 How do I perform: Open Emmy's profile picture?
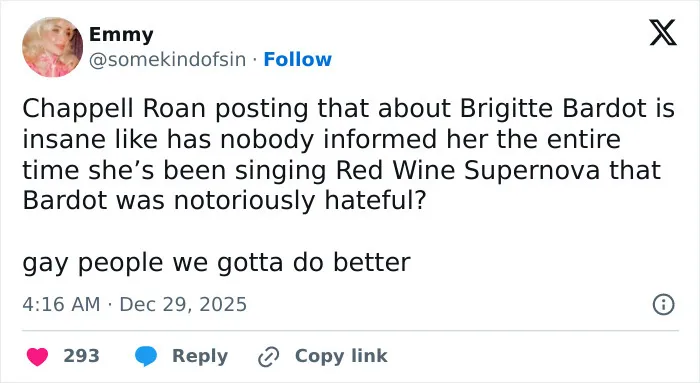click(x=53, y=47)
